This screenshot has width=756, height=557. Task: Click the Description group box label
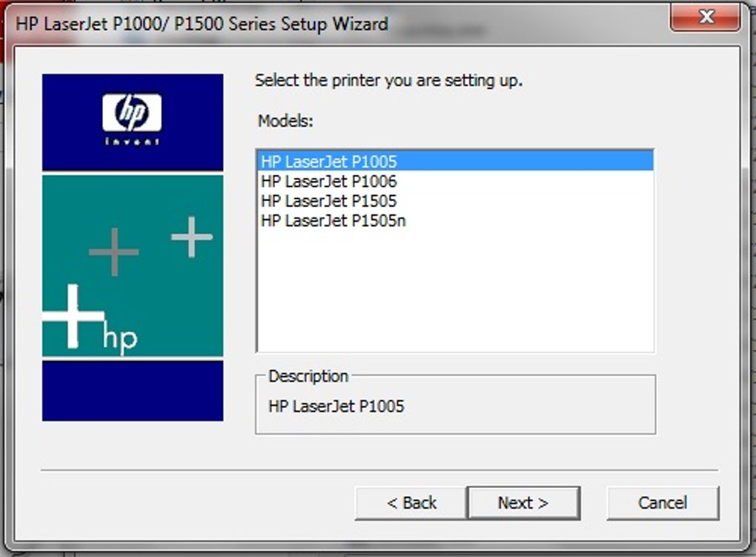coord(308,377)
